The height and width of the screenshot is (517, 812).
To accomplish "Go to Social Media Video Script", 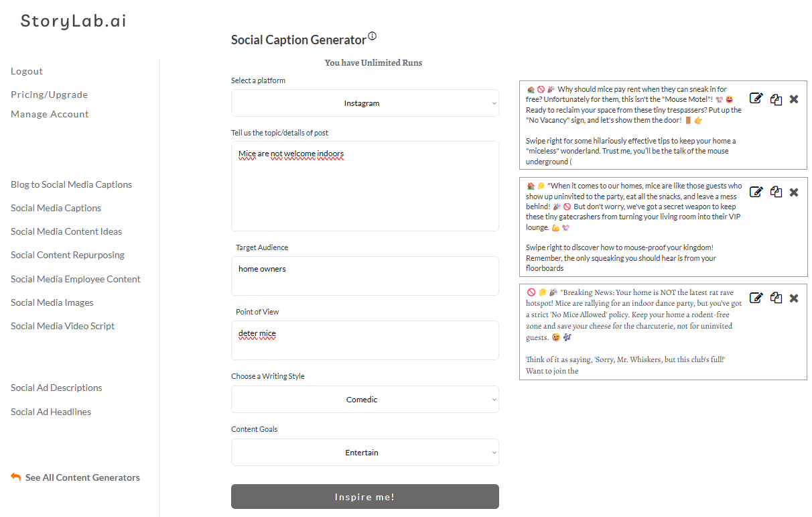I will [62, 326].
